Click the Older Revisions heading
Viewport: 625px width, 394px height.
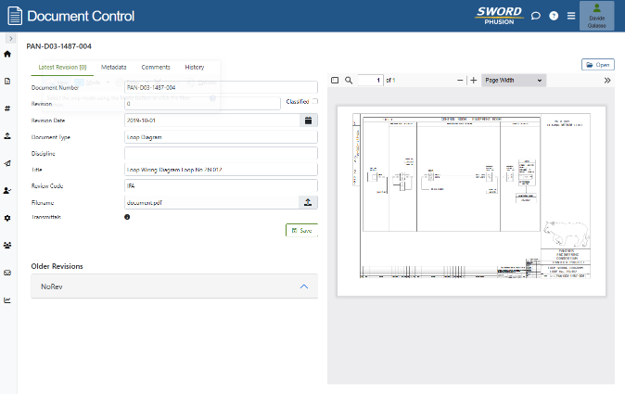(x=57, y=266)
